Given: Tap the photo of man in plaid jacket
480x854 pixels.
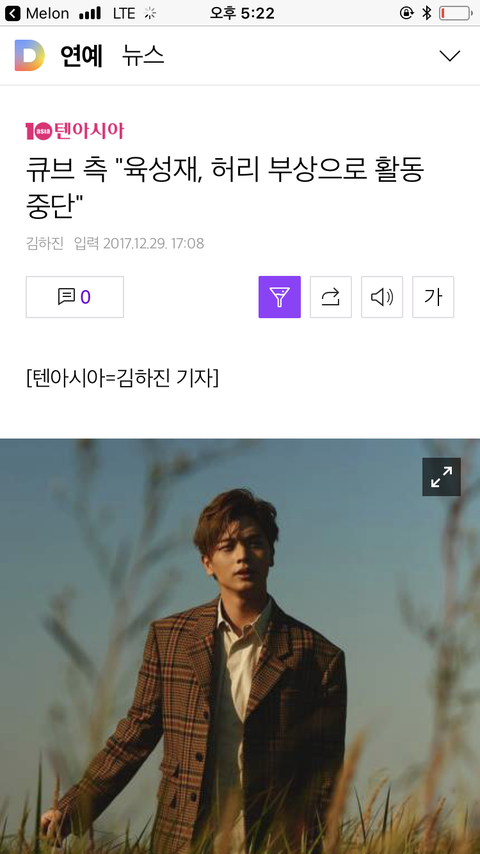Looking at the screenshot, I should [240, 646].
